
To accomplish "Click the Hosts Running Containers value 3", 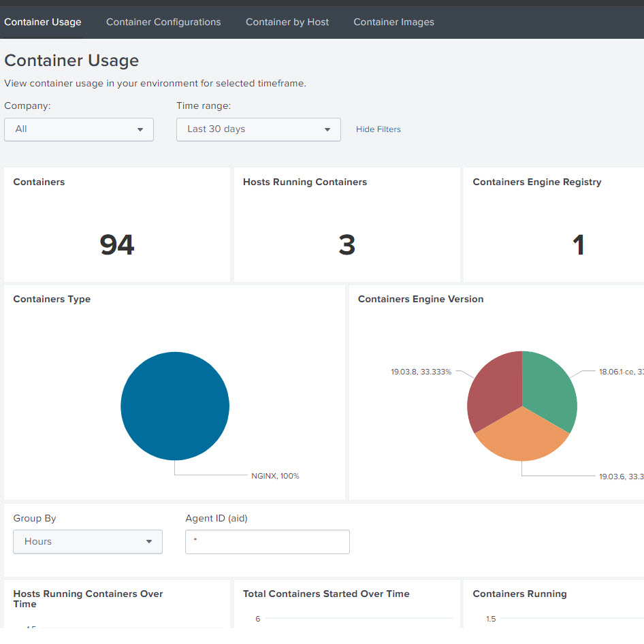I will coord(347,244).
